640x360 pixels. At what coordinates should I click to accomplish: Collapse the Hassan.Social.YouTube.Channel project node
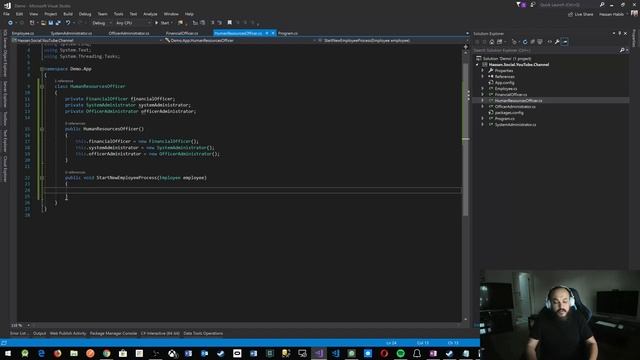click(477, 64)
